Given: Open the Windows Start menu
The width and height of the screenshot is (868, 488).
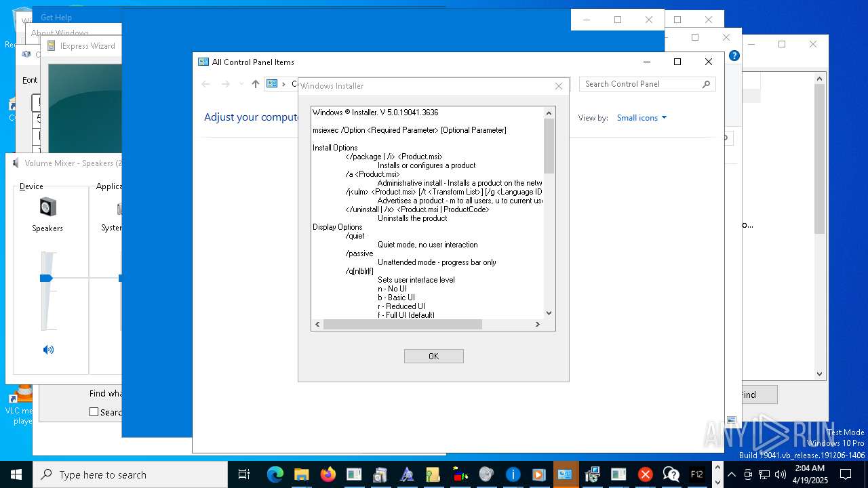Looking at the screenshot, I should [x=16, y=474].
